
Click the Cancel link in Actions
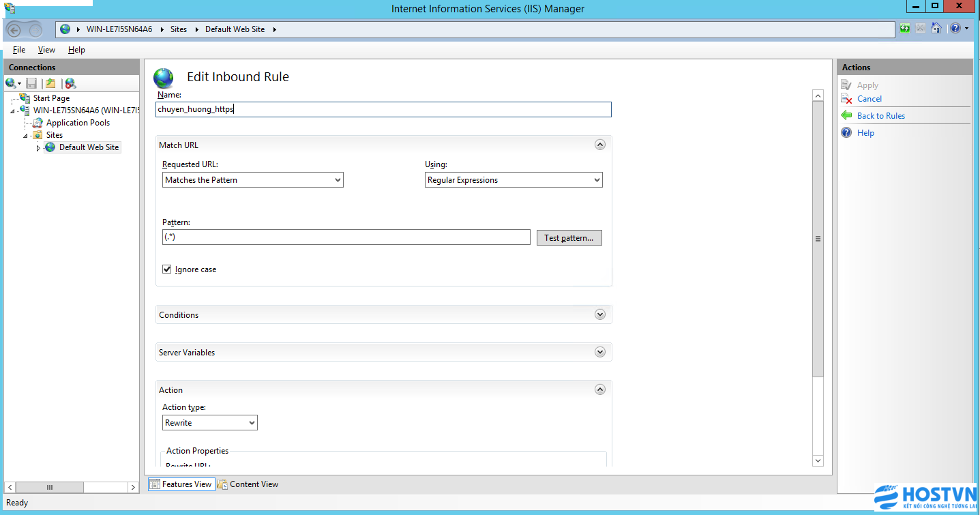pyautogui.click(x=870, y=99)
